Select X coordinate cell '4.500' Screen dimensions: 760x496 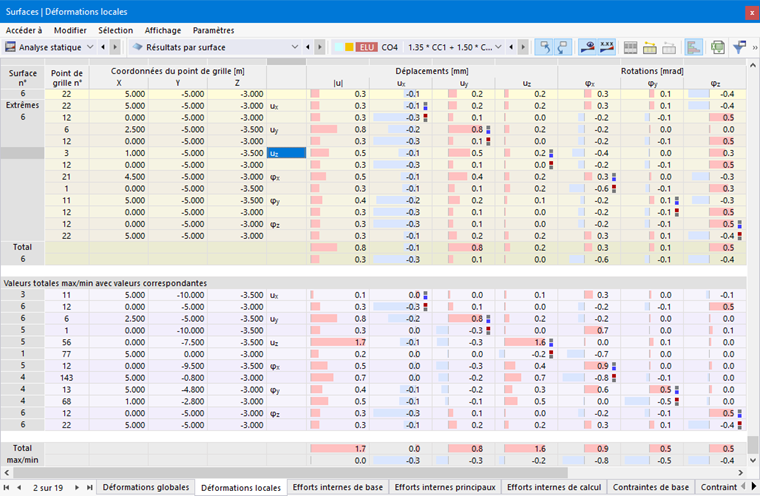[x=119, y=177]
